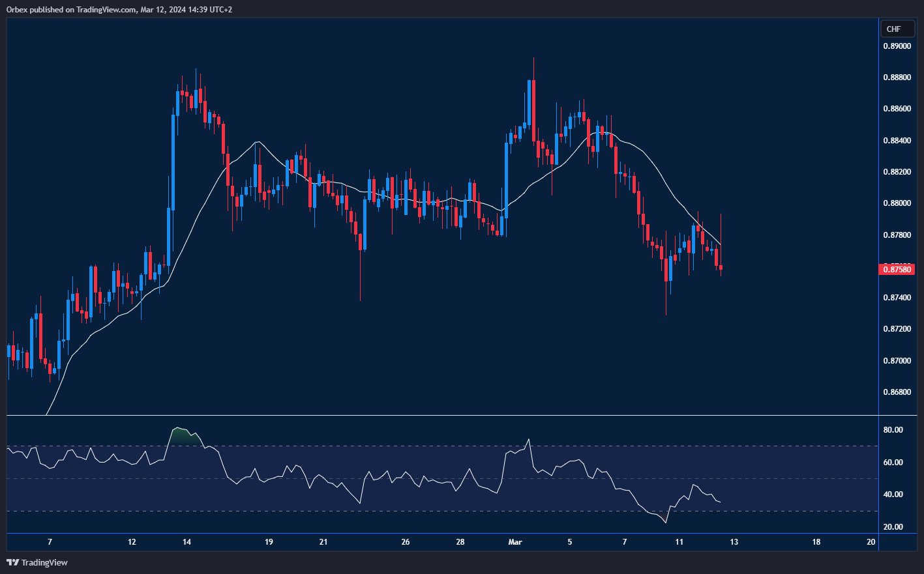Click the moving average peak near 19
The height and width of the screenshot is (574, 924).
(x=259, y=142)
